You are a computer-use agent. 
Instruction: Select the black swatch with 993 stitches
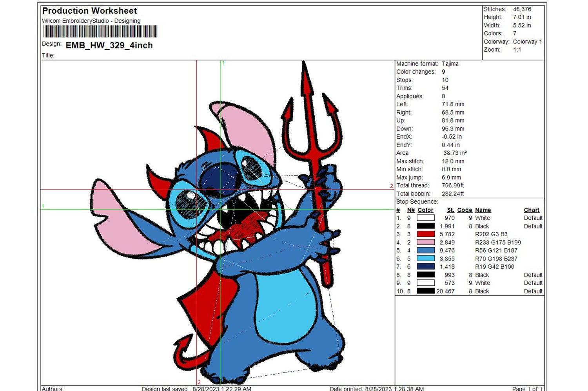tap(426, 275)
